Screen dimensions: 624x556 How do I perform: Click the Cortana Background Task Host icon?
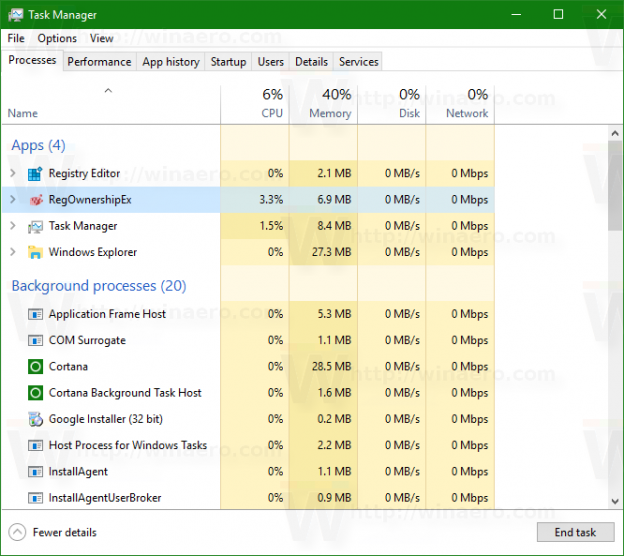tap(35, 393)
